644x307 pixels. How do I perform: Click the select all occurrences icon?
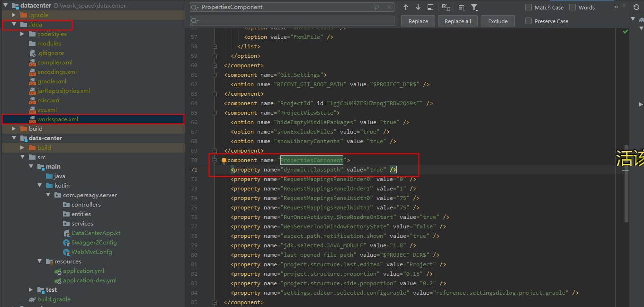pos(446,7)
